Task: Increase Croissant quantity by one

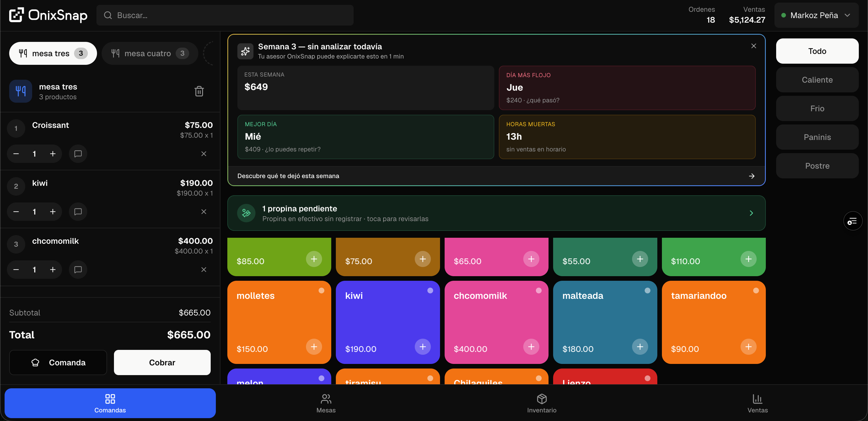Action: click(53, 154)
